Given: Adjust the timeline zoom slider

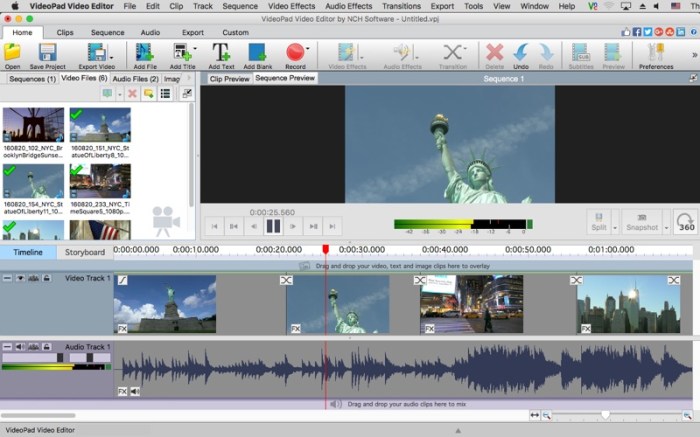Looking at the screenshot, I should click(605, 415).
